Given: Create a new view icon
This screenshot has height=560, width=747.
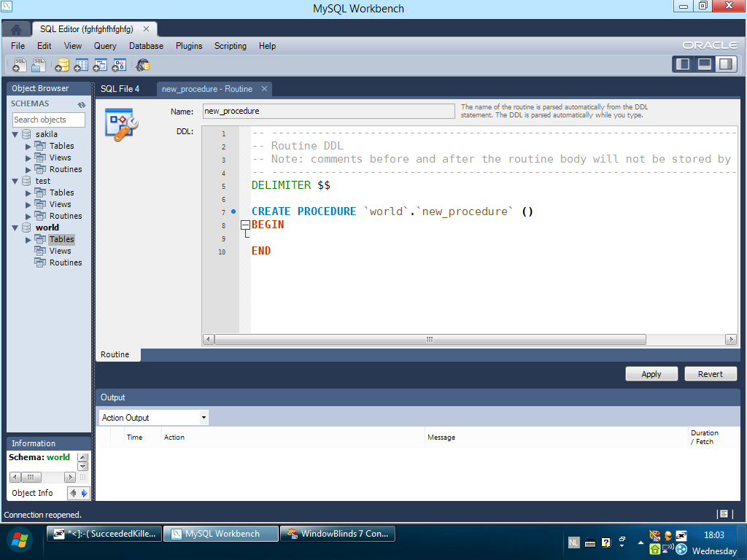Looking at the screenshot, I should [x=100, y=65].
